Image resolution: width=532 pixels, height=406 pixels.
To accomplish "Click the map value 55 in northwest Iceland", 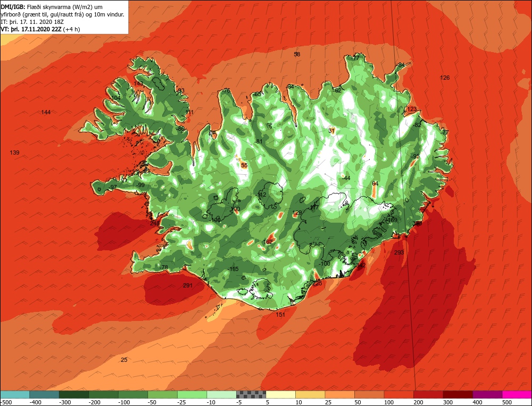I will 244,165.
